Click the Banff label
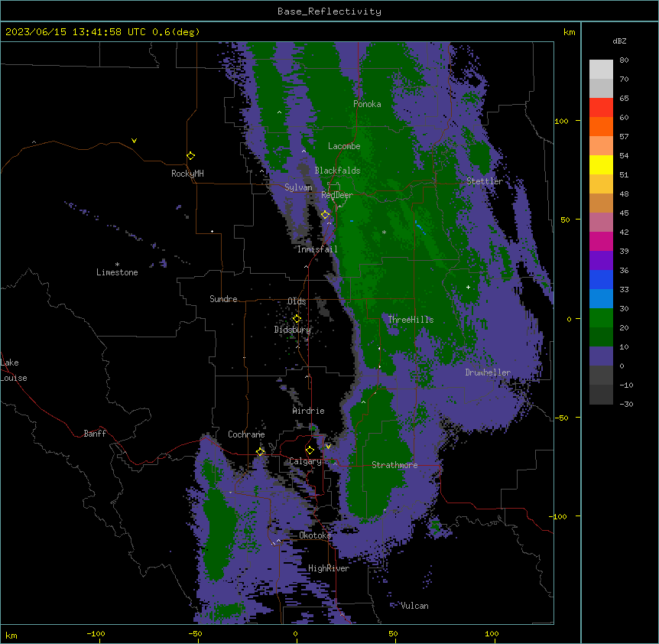The image size is (659, 644). coord(95,434)
